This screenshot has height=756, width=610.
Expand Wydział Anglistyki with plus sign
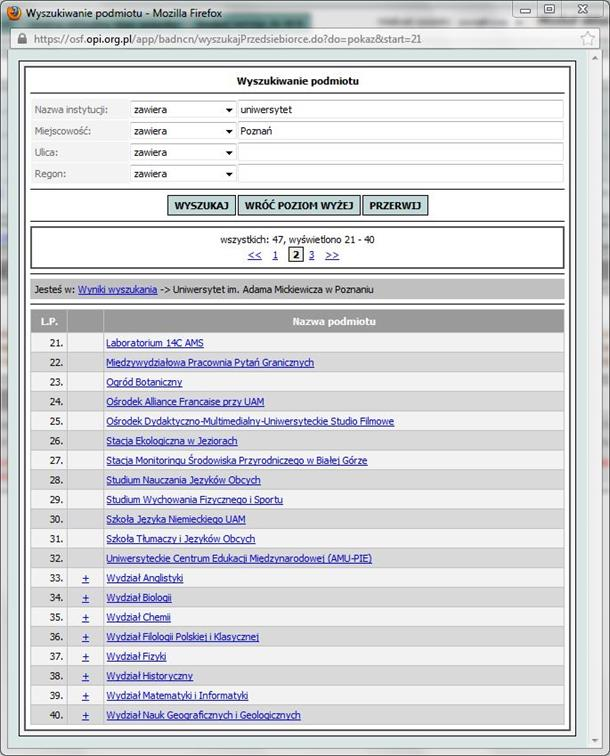click(x=85, y=579)
